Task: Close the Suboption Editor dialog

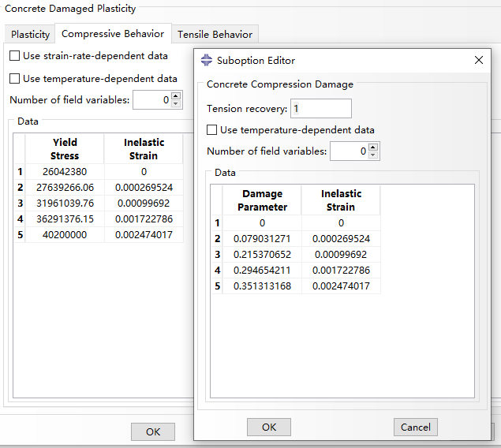Action: (478, 60)
